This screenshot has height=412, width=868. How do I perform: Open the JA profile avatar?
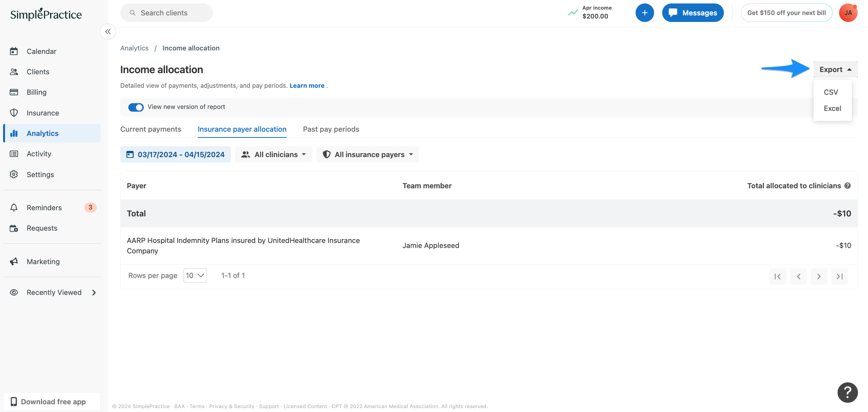tap(848, 13)
